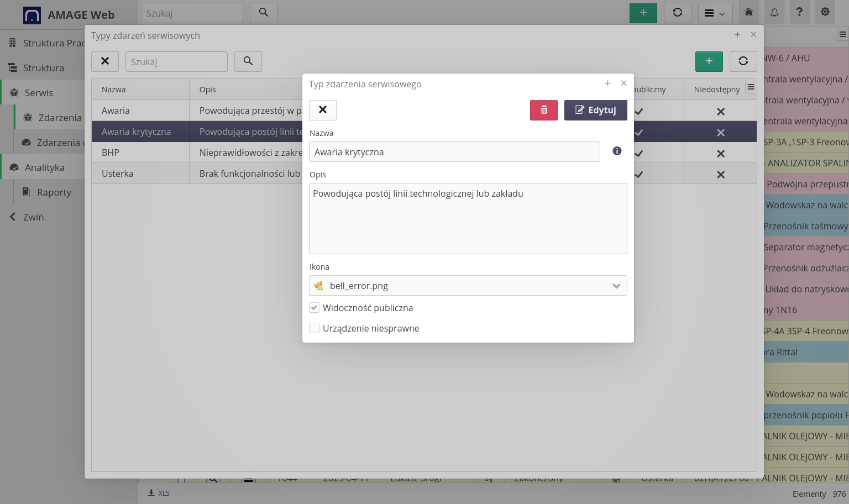Open hamburger menu dropdown in top bar
849x504 pixels.
click(x=715, y=13)
